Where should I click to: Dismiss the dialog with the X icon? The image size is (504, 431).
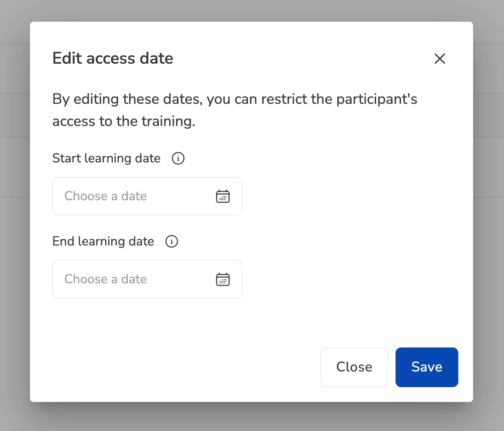tap(439, 59)
